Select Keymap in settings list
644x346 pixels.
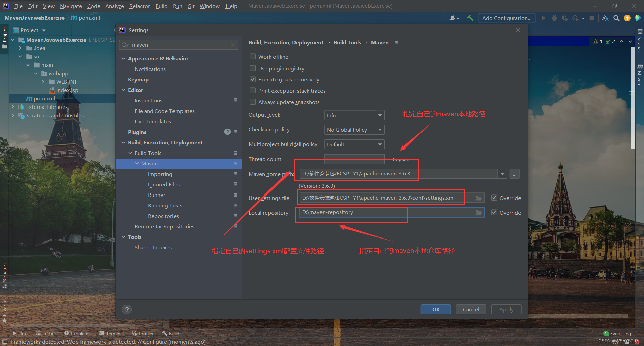[x=138, y=80]
